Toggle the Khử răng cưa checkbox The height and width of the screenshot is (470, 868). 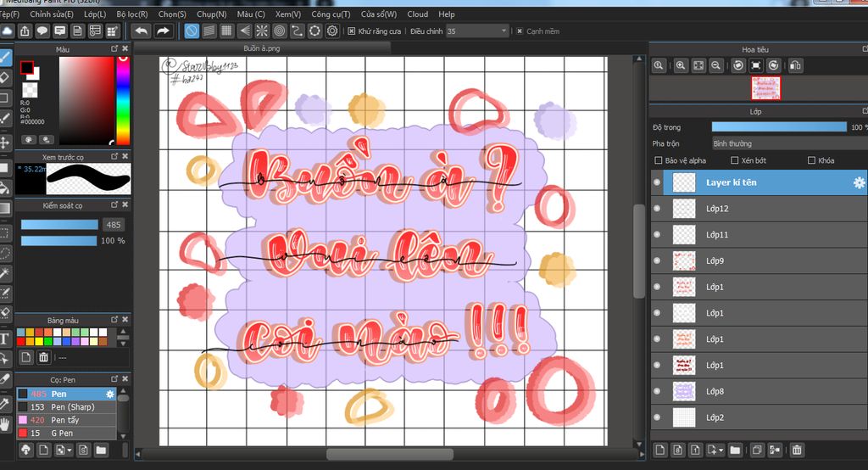(352, 31)
